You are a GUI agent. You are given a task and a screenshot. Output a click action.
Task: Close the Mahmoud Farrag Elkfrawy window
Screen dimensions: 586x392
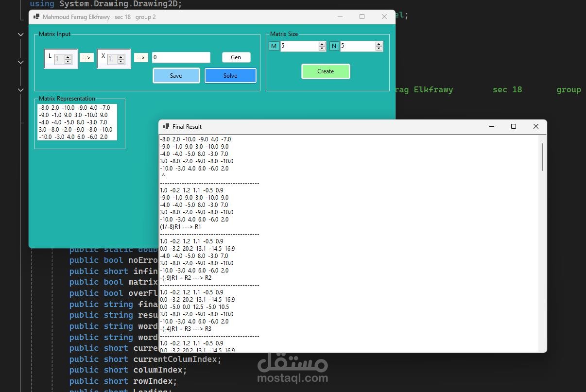tap(384, 17)
